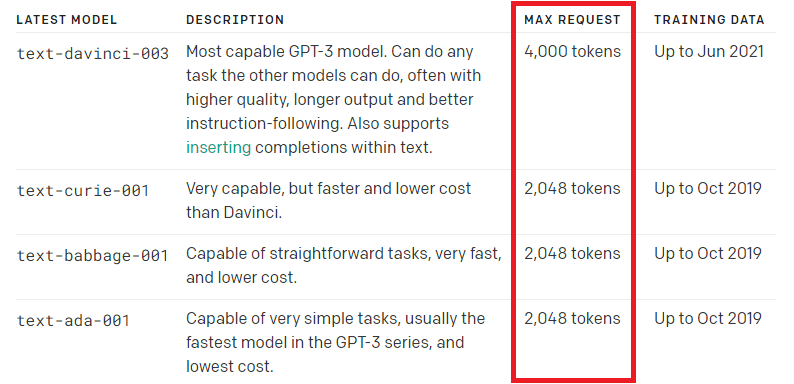Click Up to Oct 2019 for text-ada-001
The image size is (794, 384).
[x=708, y=318]
